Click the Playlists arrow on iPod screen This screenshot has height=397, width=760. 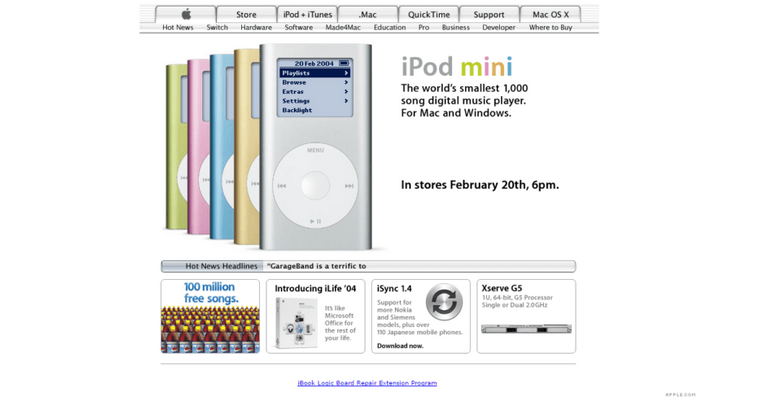(x=346, y=73)
